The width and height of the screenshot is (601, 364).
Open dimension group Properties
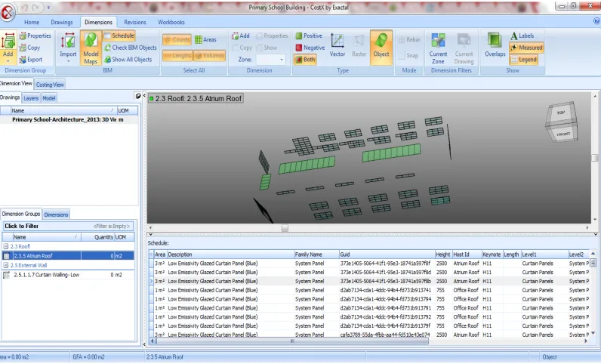point(35,35)
